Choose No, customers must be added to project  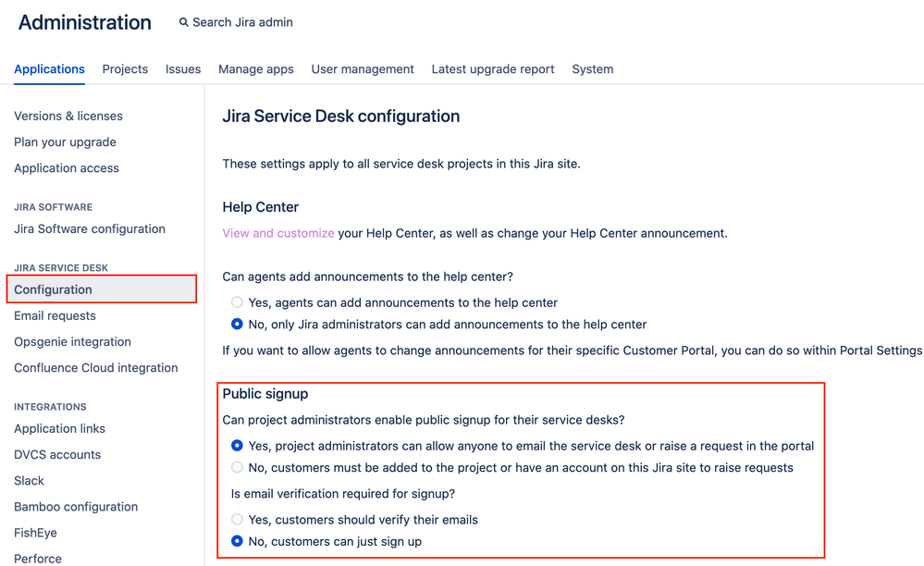click(x=237, y=468)
